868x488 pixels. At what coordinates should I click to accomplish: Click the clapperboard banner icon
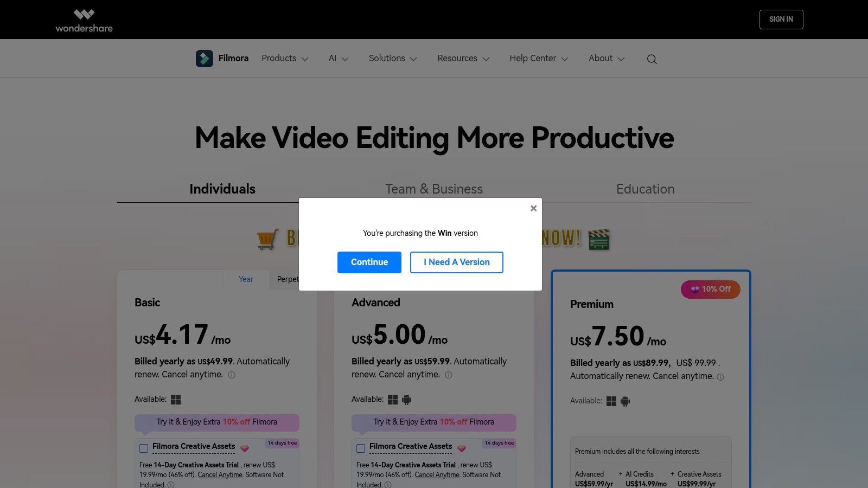coord(599,239)
